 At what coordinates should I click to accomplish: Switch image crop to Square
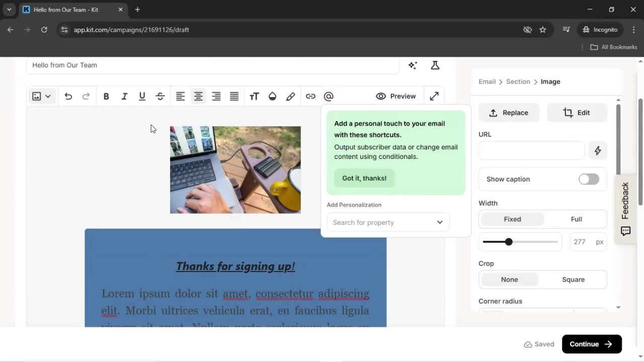[573, 279]
